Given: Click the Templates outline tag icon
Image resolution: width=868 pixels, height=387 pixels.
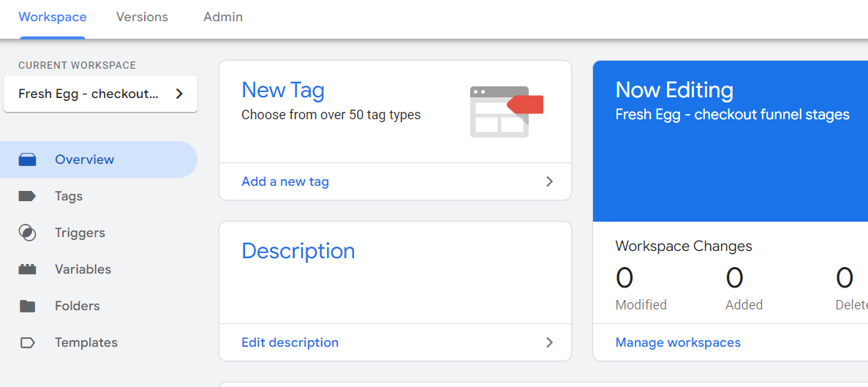Looking at the screenshot, I should click(27, 342).
